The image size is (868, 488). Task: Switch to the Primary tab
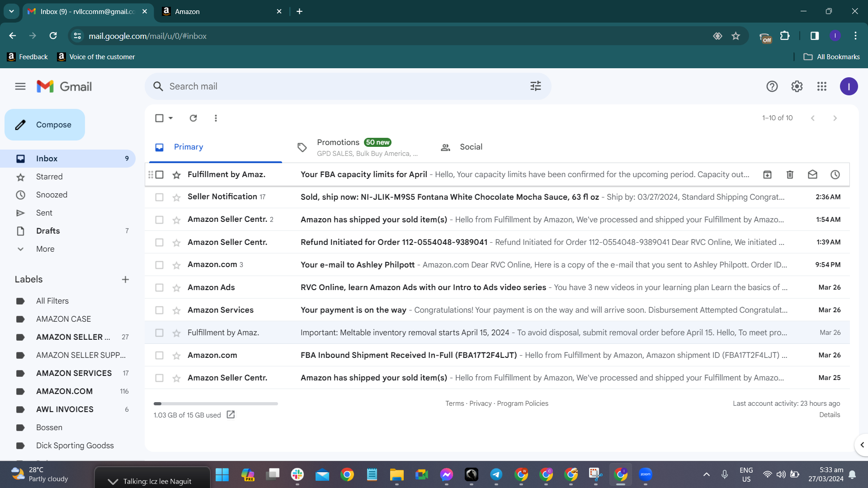point(216,147)
